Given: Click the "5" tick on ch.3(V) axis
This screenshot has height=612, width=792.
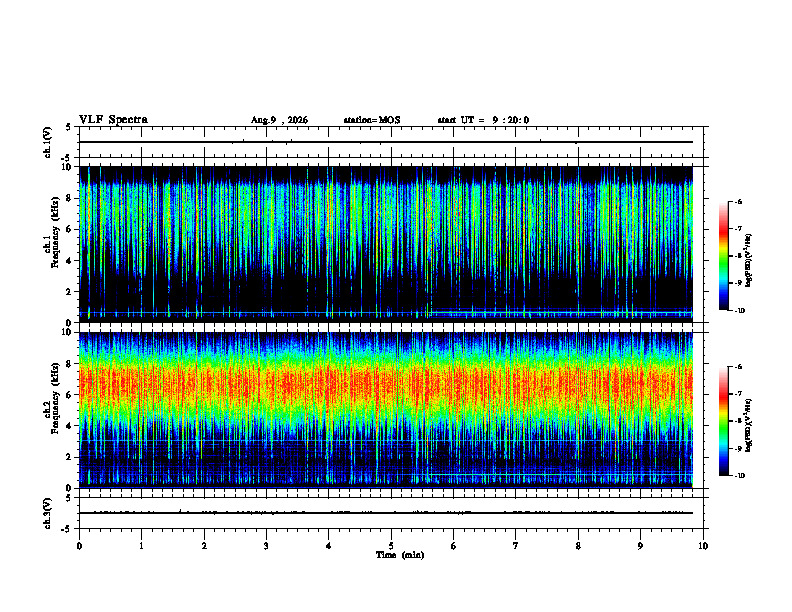Looking at the screenshot, I should (x=69, y=499).
